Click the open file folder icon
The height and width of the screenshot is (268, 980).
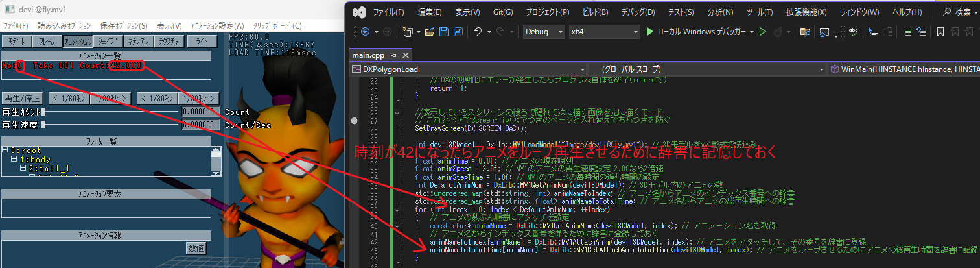pyautogui.click(x=430, y=32)
